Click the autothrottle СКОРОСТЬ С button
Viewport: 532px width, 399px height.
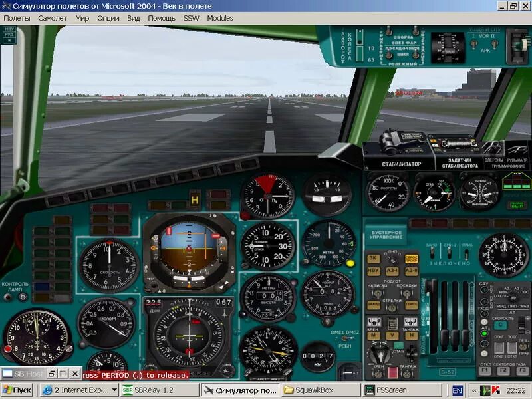tap(500, 326)
